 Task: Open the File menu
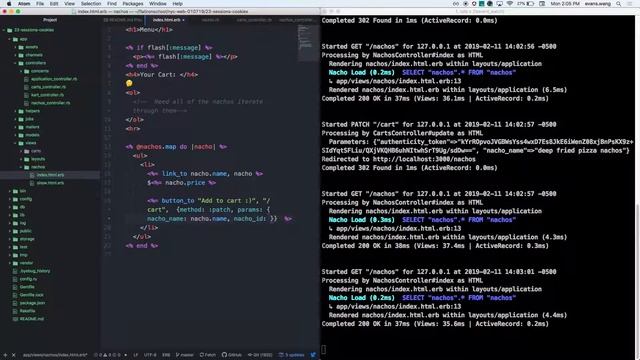point(40,4)
